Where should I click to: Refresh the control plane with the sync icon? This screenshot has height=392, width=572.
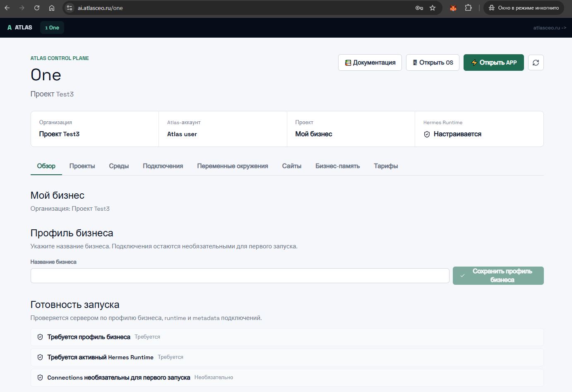[x=536, y=63]
